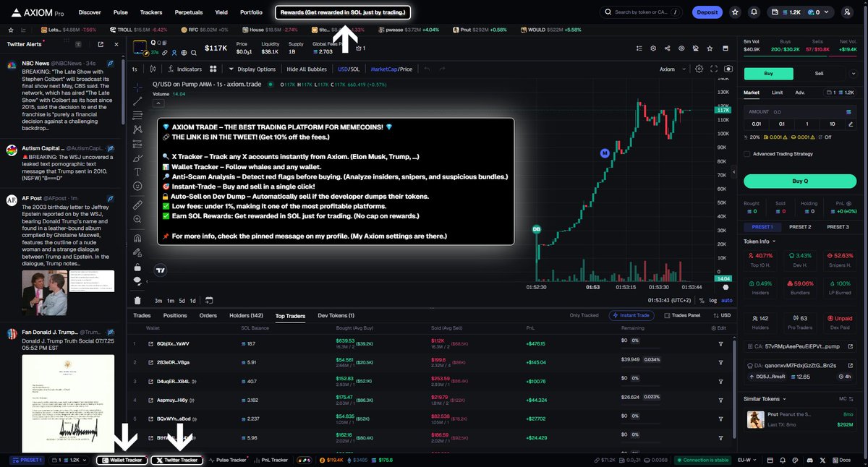Click the trash remove-drawings icon
This screenshot has width=868, height=467.
(137, 300)
